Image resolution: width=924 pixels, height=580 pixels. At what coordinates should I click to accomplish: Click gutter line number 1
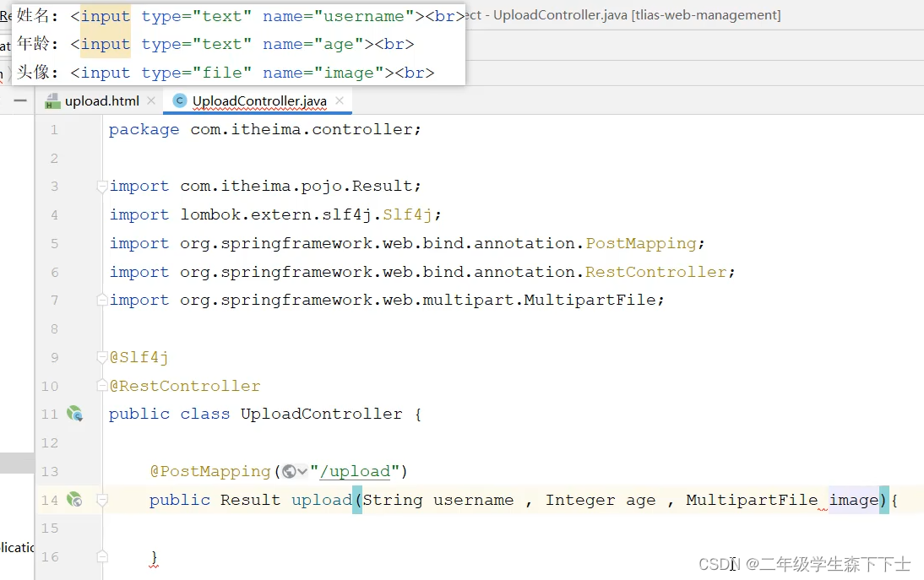(54, 129)
